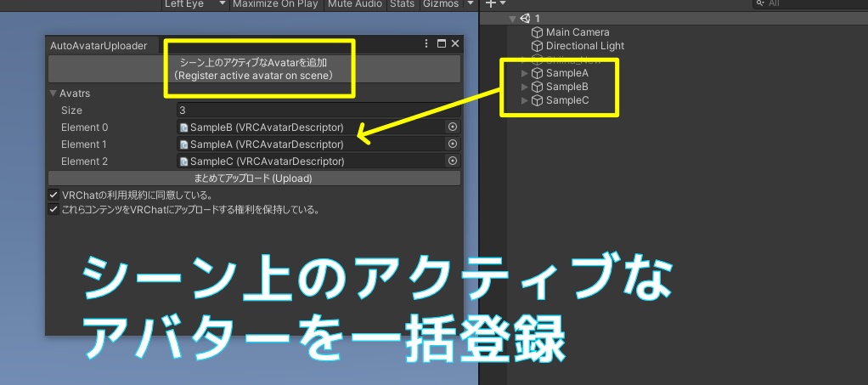Expand the SampleA object

(x=525, y=72)
